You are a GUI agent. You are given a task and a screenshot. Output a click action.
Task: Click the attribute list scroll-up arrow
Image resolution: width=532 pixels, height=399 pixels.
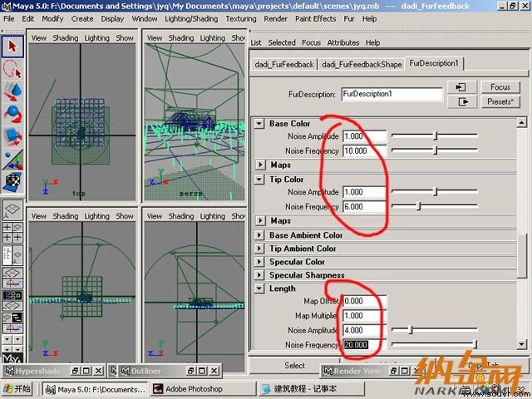pyautogui.click(x=522, y=122)
